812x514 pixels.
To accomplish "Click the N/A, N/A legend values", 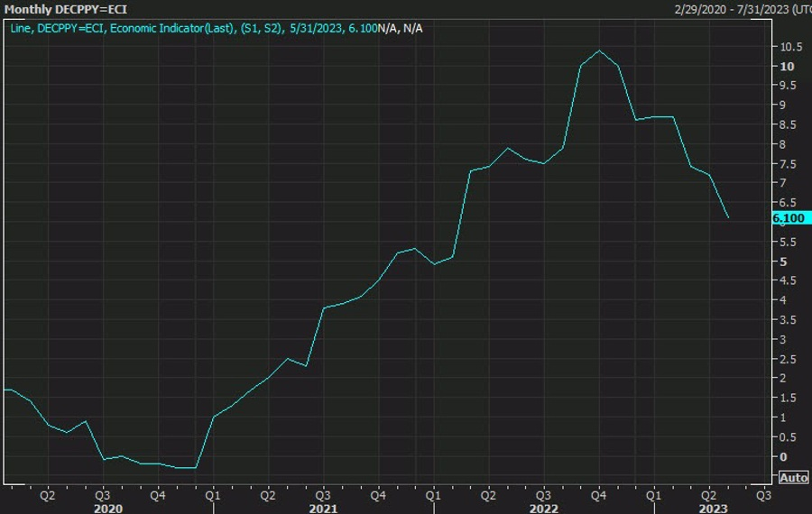I will (x=400, y=28).
